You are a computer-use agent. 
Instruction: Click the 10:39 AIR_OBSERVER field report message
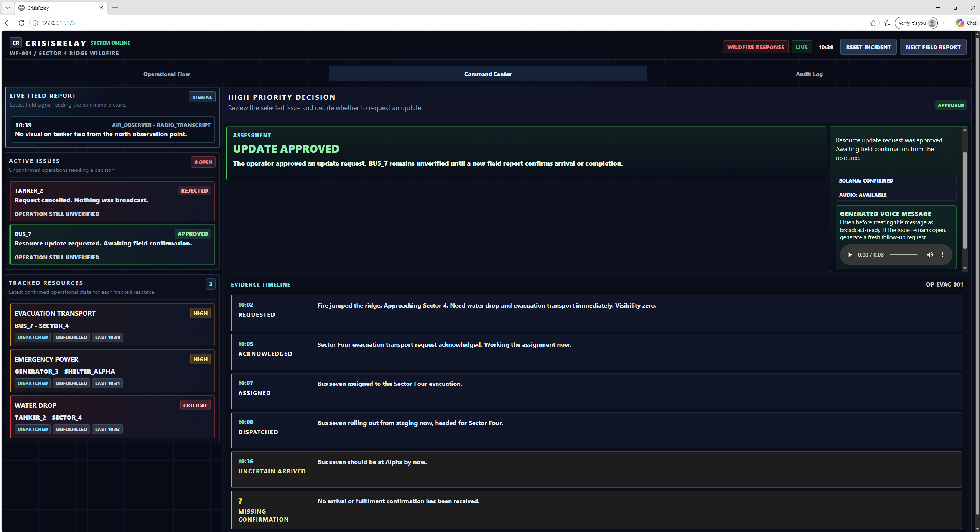coord(113,129)
